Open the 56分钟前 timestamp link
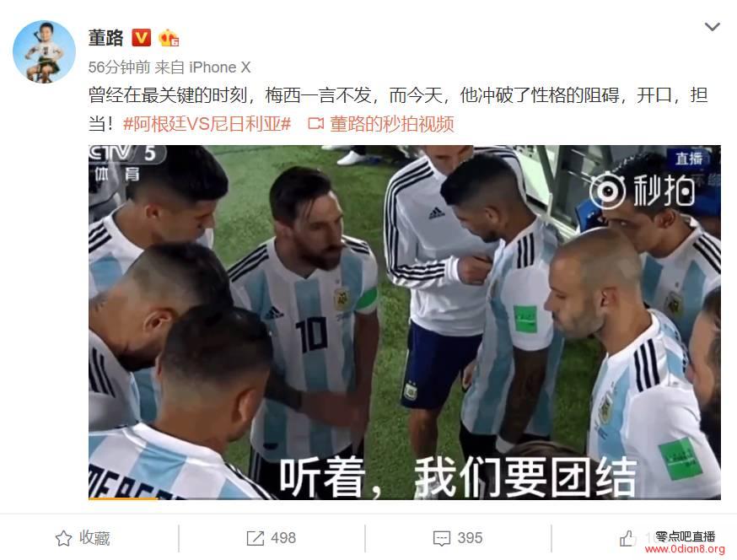This screenshot has height=560, width=737. click(119, 67)
